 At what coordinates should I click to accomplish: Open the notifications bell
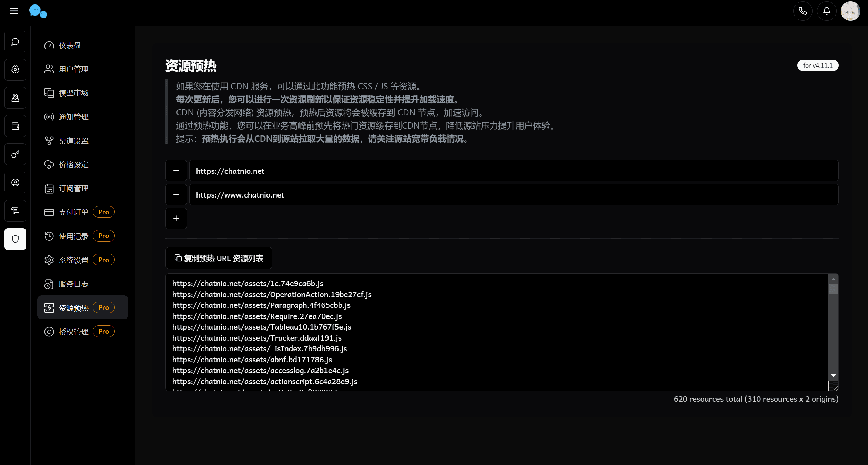point(827,11)
